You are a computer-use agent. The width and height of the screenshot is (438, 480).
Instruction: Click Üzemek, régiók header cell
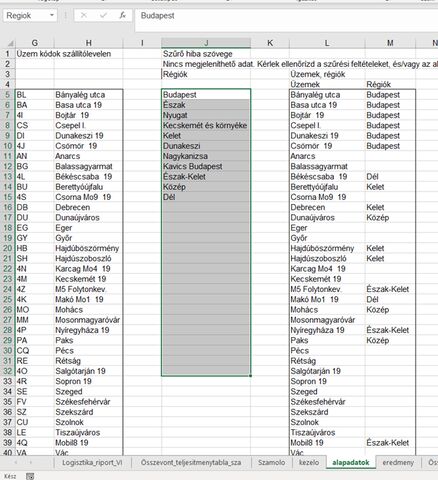(327, 74)
